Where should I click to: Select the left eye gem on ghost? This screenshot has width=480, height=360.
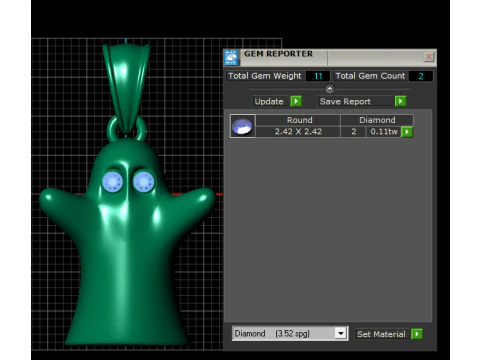112,182
